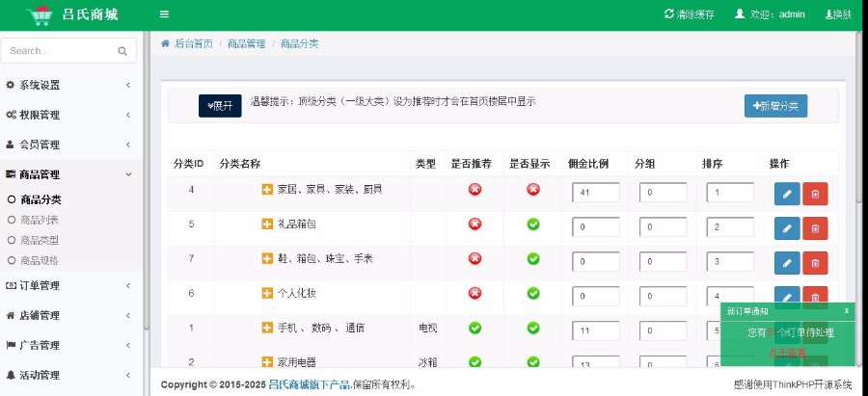The width and height of the screenshot is (868, 396).
Task: Expand subcategories of 礼品箱包
Action: point(267,224)
